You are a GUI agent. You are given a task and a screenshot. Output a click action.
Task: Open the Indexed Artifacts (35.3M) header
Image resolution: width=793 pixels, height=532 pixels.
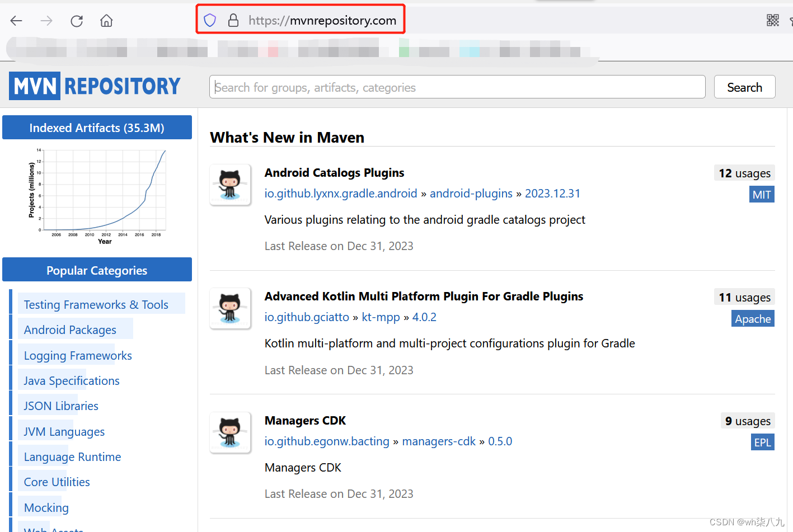97,128
